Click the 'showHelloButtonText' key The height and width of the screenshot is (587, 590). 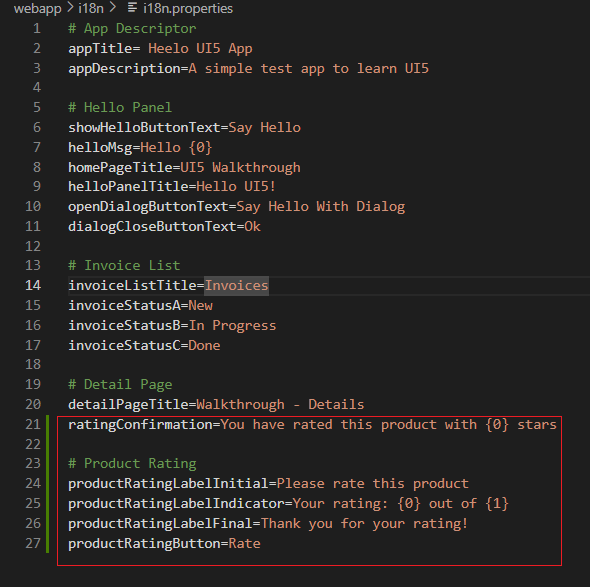pyautogui.click(x=144, y=128)
